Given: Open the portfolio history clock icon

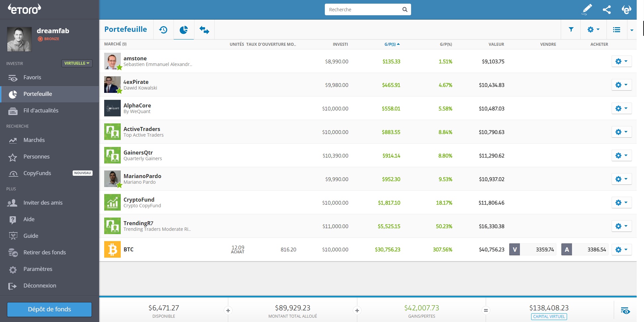Looking at the screenshot, I should 163,30.
